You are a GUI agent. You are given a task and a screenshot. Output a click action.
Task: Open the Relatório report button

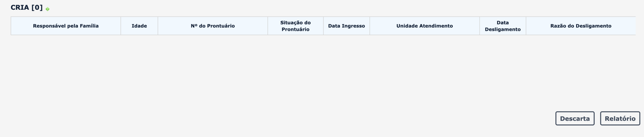[x=620, y=118]
